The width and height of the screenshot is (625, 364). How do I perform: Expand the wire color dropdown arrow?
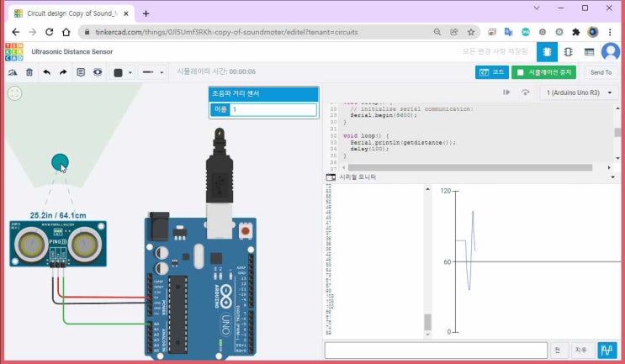click(x=130, y=73)
